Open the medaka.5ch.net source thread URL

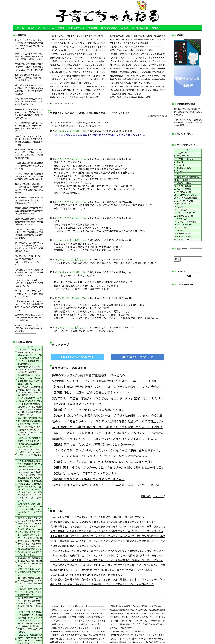pos(79,123)
